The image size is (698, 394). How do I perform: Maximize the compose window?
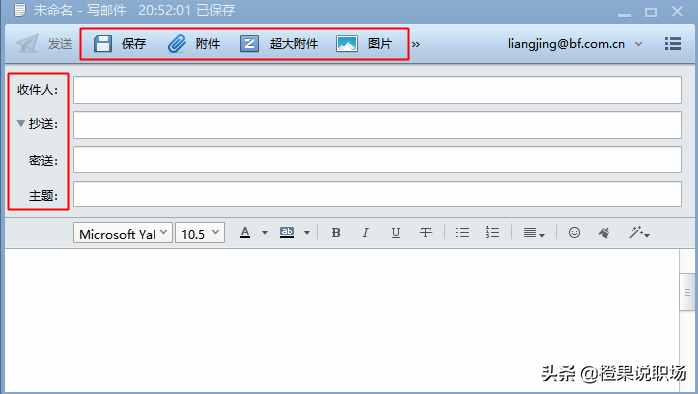651,12
